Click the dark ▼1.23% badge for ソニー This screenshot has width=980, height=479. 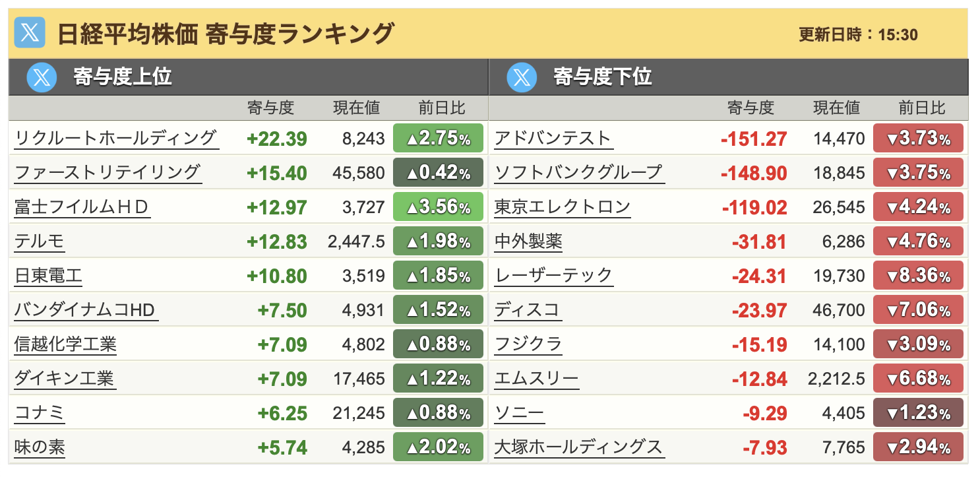tap(918, 413)
